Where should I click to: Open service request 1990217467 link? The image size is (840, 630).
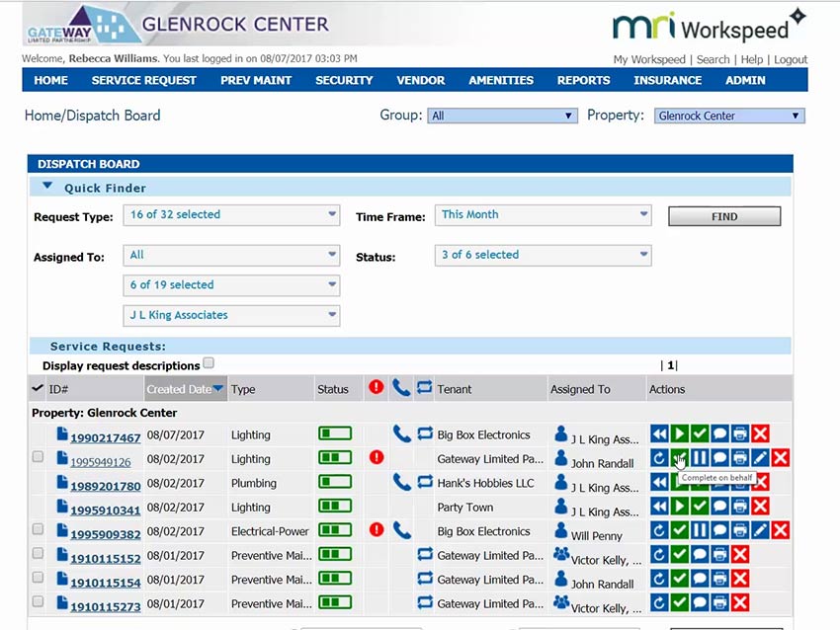coord(106,437)
